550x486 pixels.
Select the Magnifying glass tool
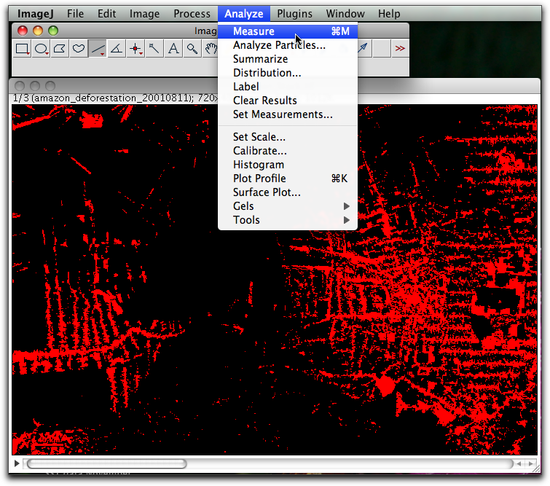pos(192,48)
